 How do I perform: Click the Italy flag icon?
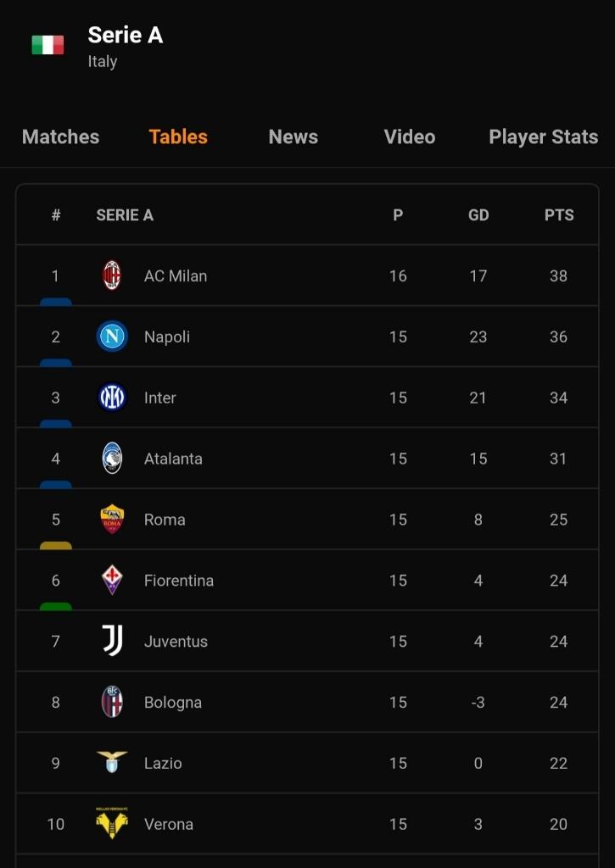[48, 45]
